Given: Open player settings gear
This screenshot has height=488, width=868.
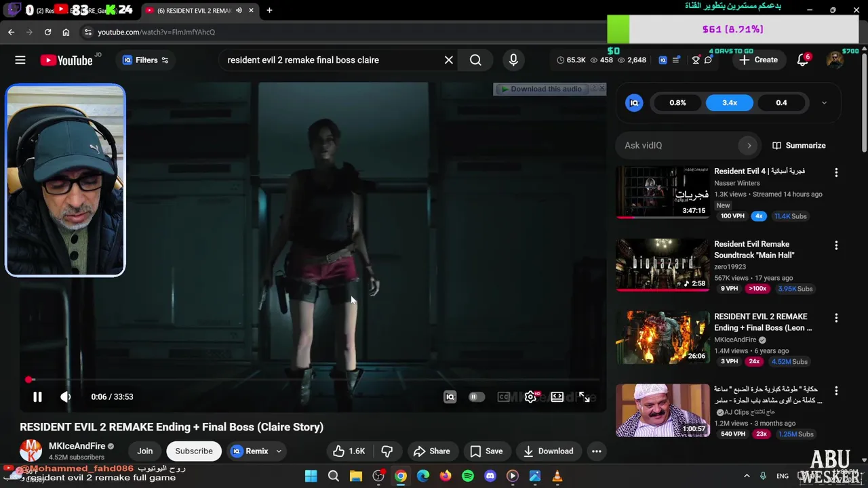Looking at the screenshot, I should tap(530, 397).
